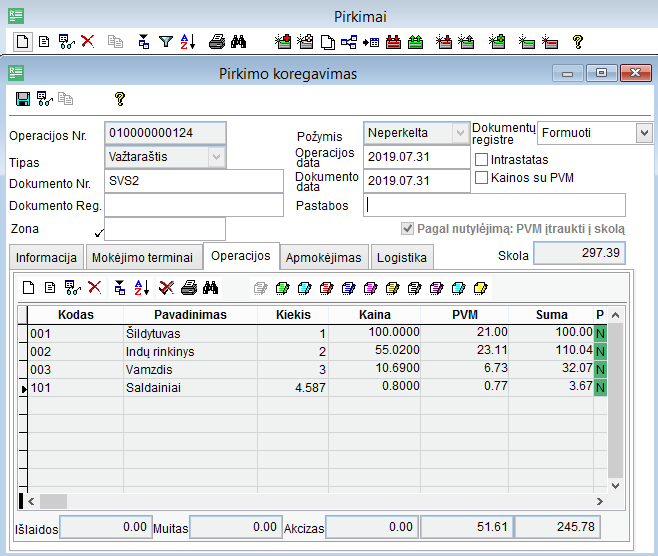The image size is (658, 556).
Task: Open the Požymis dropdown showing Neperkelta
Action: [459, 133]
